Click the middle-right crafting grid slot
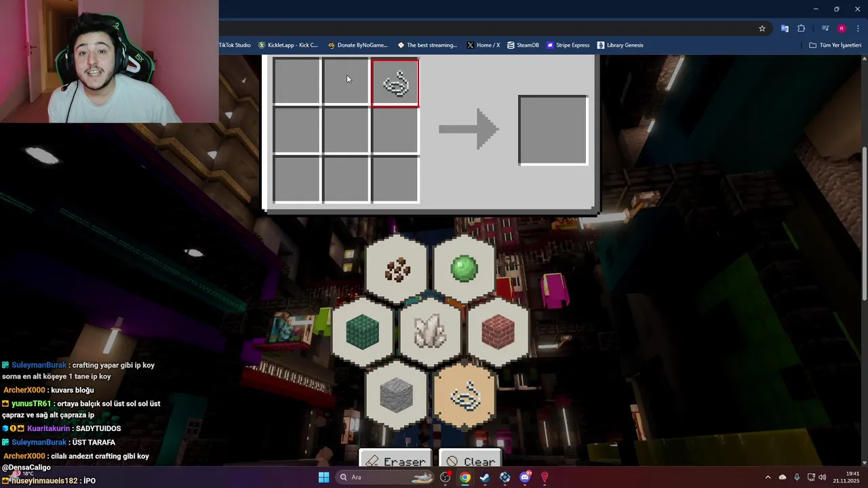 (x=395, y=131)
